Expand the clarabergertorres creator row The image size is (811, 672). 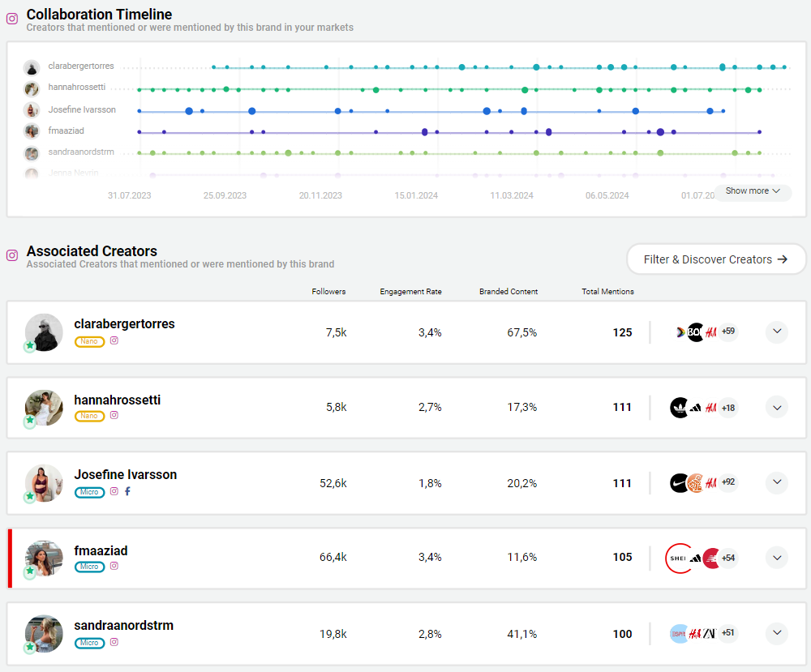point(776,332)
